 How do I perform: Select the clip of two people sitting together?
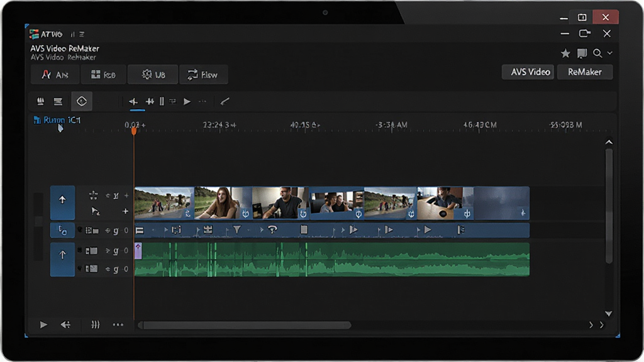337,203
